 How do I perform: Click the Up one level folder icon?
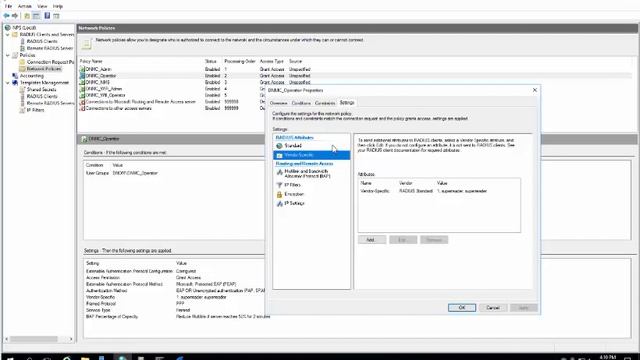[x=27, y=16]
